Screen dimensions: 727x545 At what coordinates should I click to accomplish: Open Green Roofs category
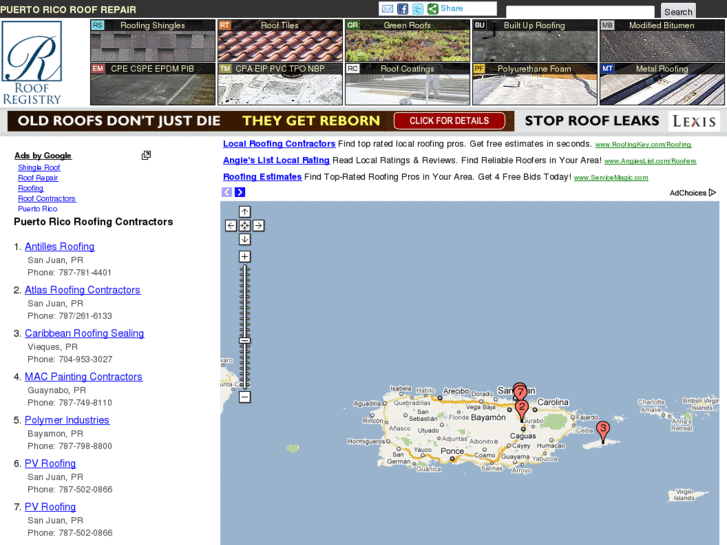(407, 41)
